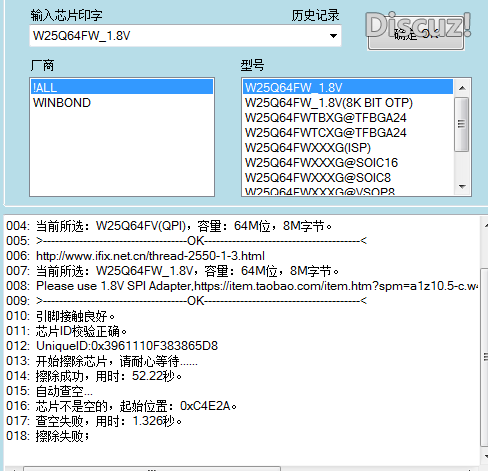Click the log panel horizontal scrollbar thumb
This screenshot has width=488, height=471.
point(152,469)
